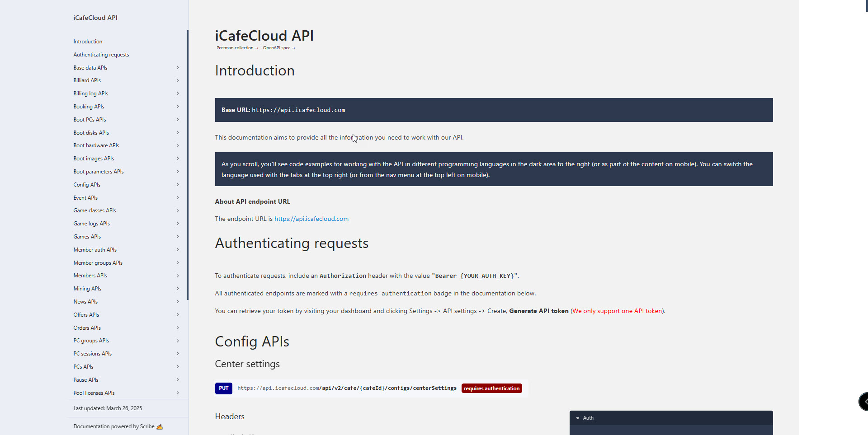Expand the Billing log APIs chevron
The height and width of the screenshot is (435, 868).
coord(178,94)
